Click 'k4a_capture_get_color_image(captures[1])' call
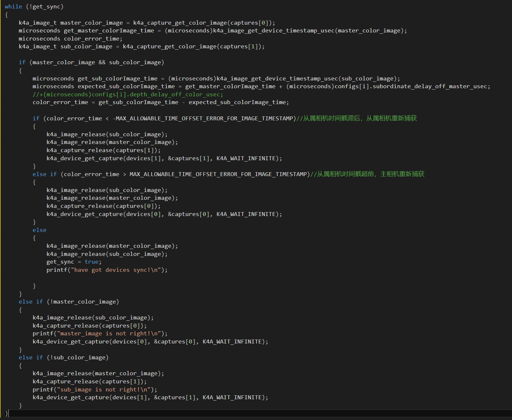The height and width of the screenshot is (420, 512). (192, 46)
